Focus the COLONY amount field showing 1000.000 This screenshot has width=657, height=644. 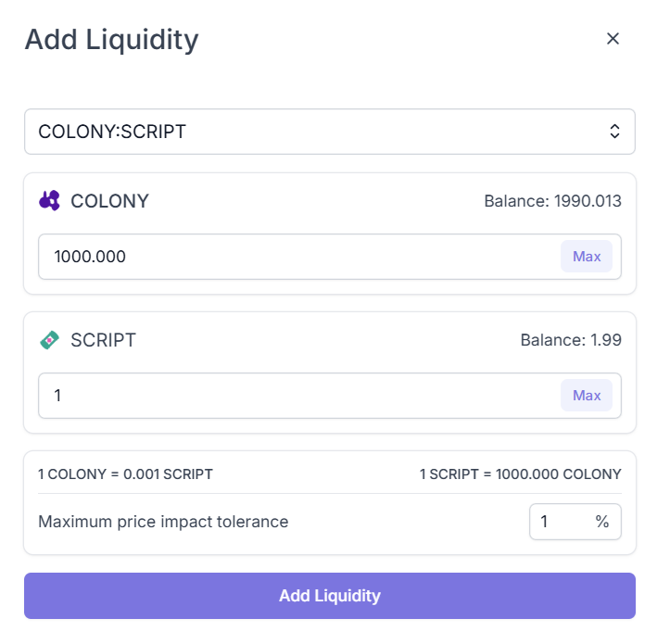(x=330, y=257)
